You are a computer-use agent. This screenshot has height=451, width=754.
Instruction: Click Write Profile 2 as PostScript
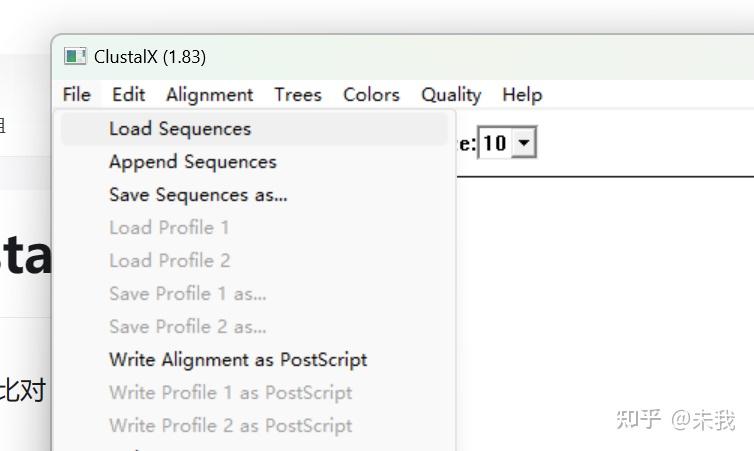[x=231, y=426]
